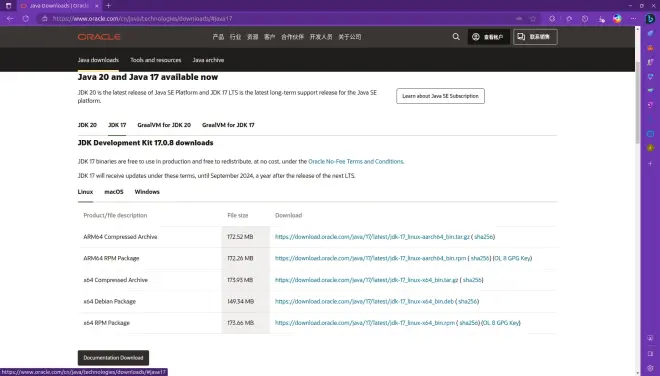Click the browser back arrow
The width and height of the screenshot is (660, 376).
click(x=10, y=19)
